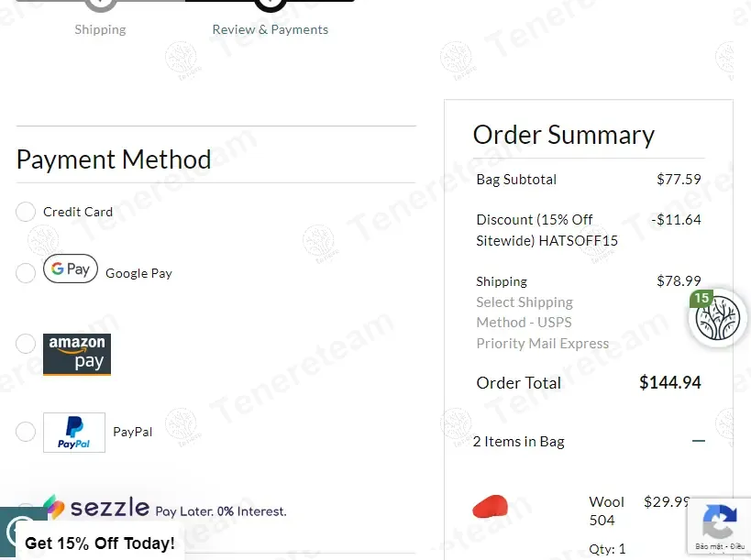Viewport: 751px width, 560px height.
Task: Click the Sezzle Pay Later text
Action: [x=221, y=511]
